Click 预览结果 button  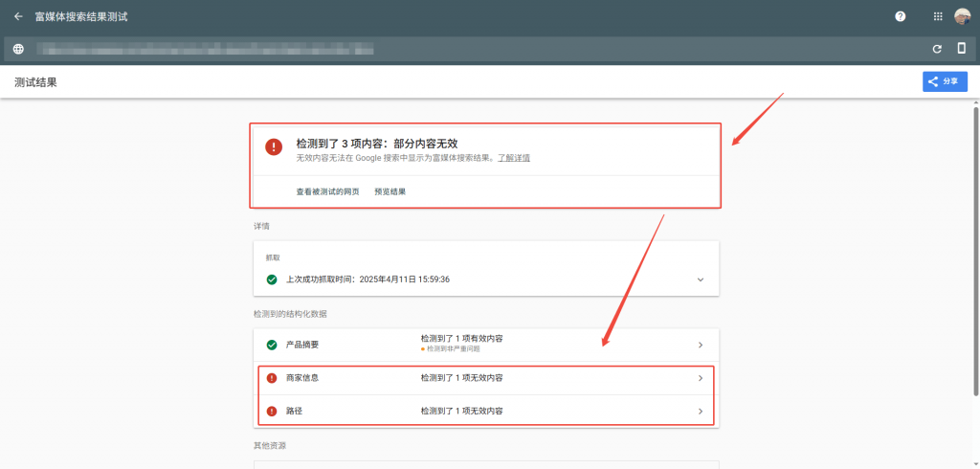click(390, 191)
